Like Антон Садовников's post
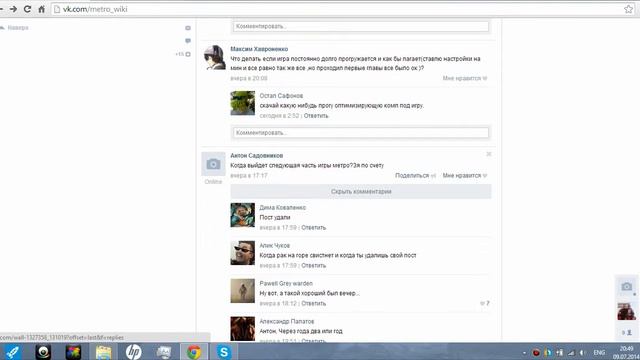This screenshot has height=360, width=640. tap(465, 176)
